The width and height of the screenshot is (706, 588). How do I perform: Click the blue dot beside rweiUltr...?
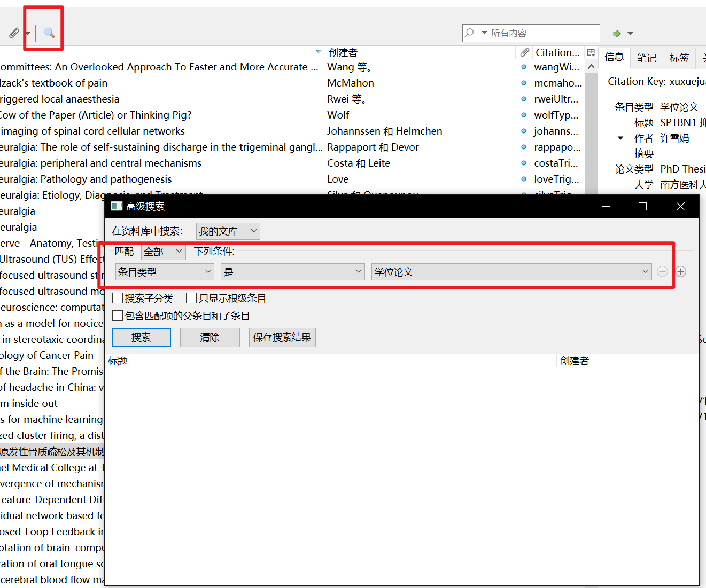tap(524, 99)
